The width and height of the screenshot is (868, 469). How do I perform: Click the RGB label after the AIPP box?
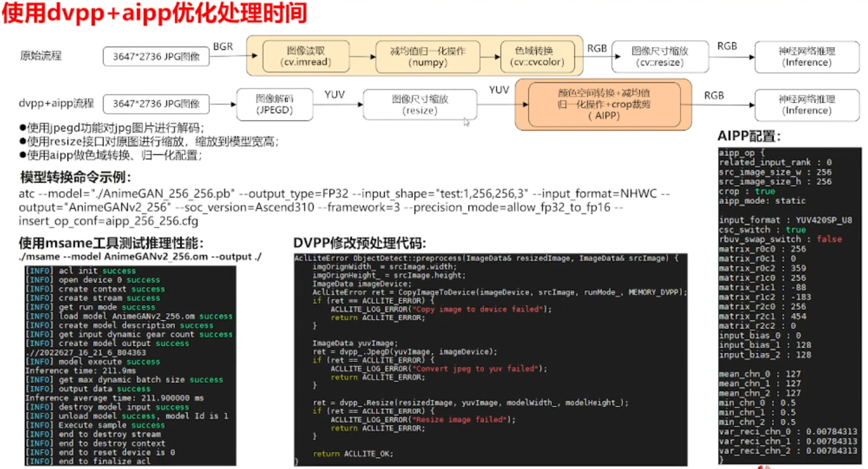pos(714,95)
